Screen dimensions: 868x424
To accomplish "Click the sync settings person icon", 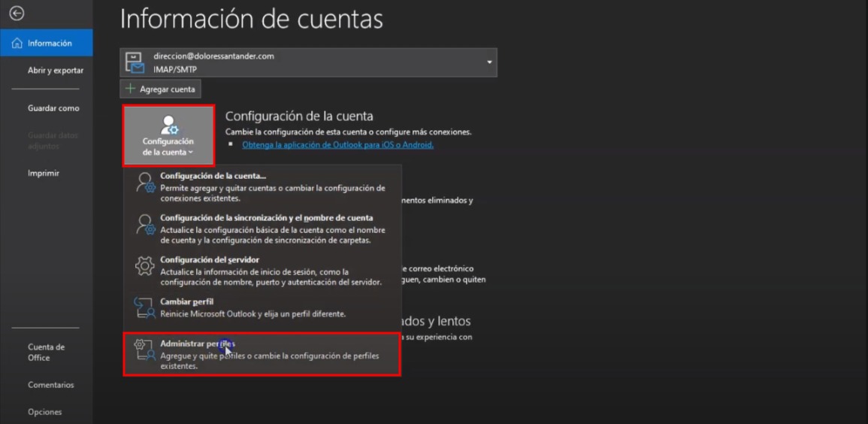I will coord(145,224).
